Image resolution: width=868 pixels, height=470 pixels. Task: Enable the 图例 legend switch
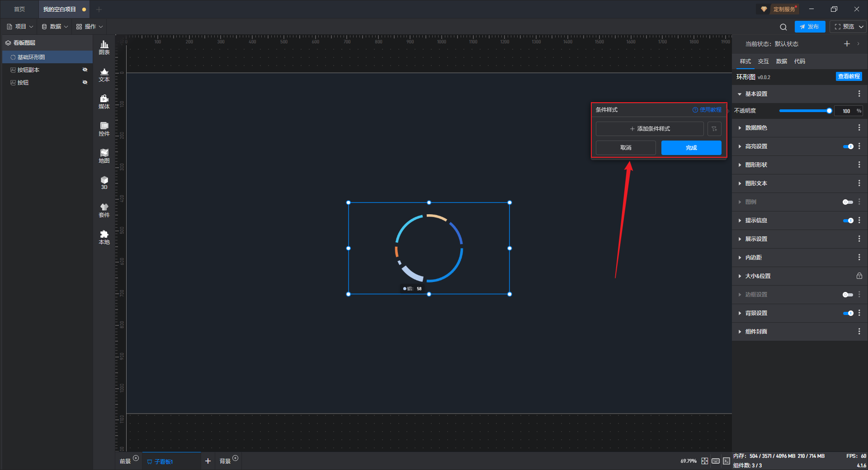[848, 202]
